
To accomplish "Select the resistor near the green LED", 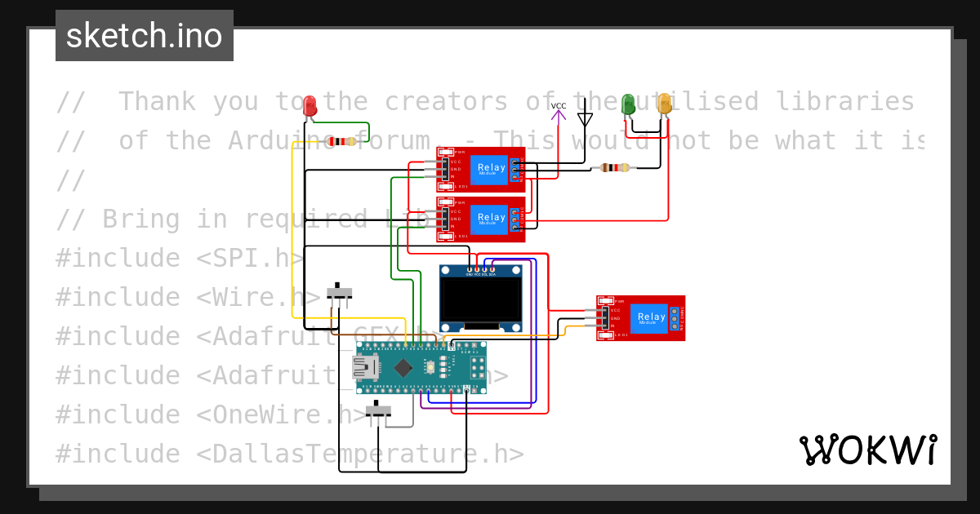I will (x=615, y=168).
